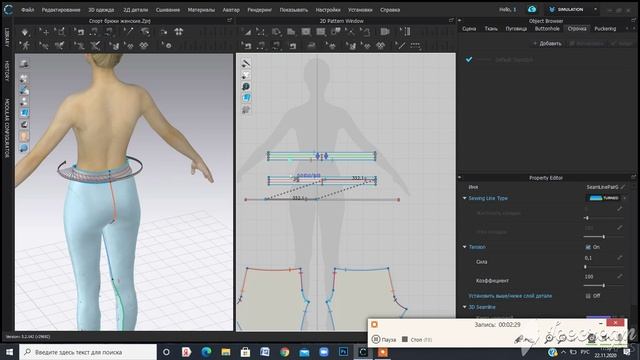Click the diagonal line icon in 2D toolbar second row
Viewport: 640px width, 360px height.
pos(400,45)
